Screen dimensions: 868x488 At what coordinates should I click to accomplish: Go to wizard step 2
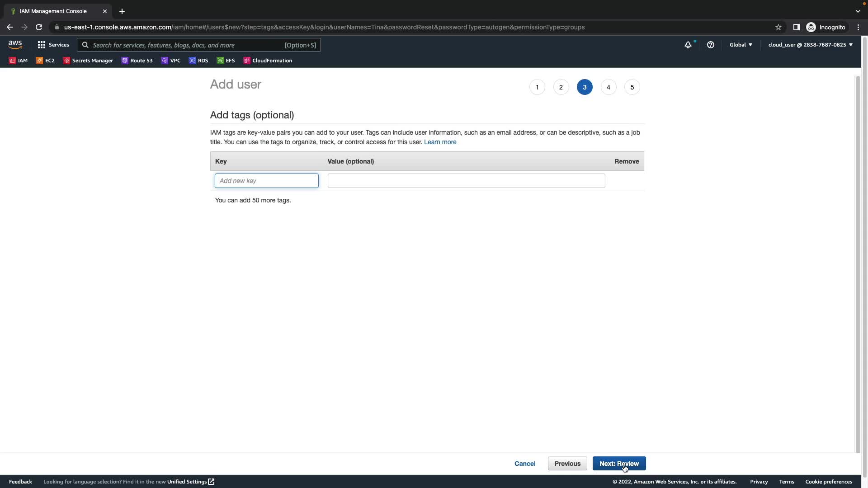pyautogui.click(x=561, y=87)
